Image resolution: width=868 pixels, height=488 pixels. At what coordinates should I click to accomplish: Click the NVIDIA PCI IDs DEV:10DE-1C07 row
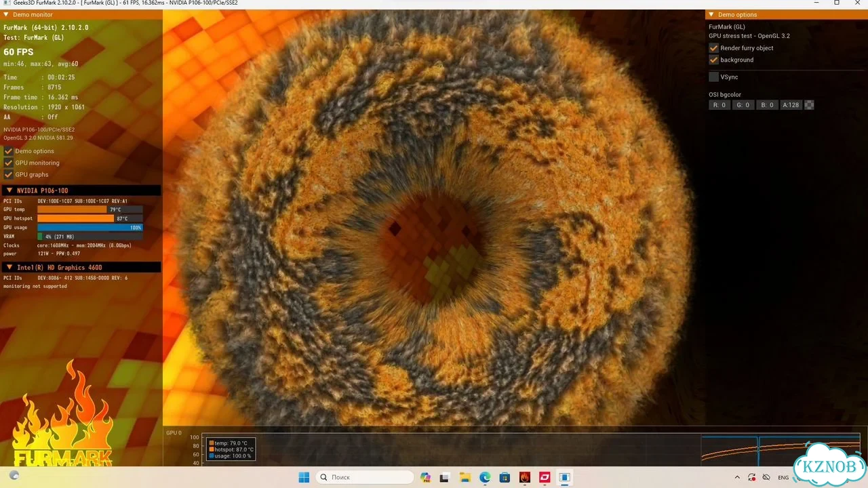click(65, 201)
